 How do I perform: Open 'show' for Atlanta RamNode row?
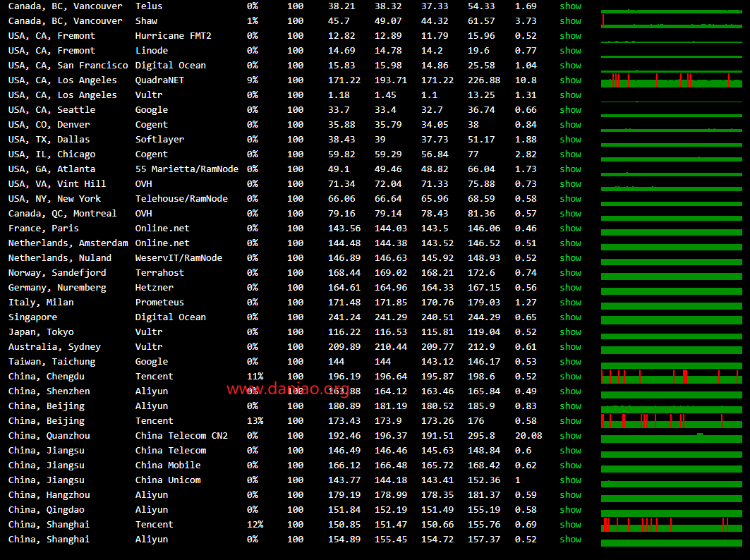570,169
